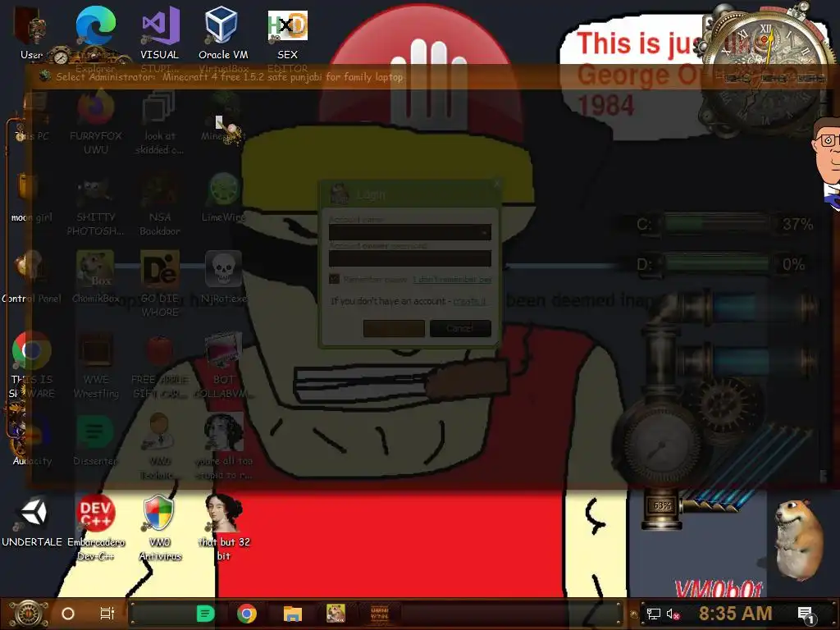Open the Control Panel desktop icon
840x630 pixels.
tap(31, 277)
